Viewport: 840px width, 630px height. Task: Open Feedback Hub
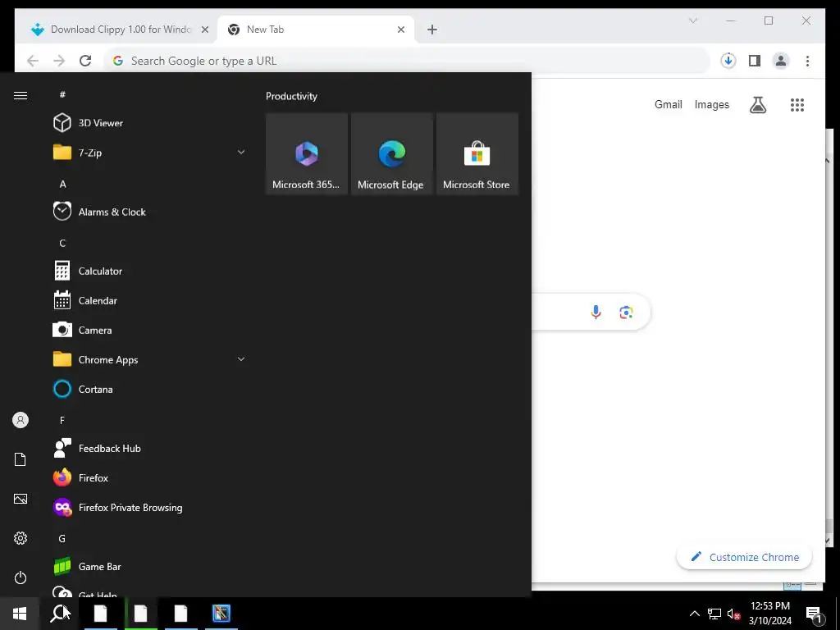[x=150, y=449]
